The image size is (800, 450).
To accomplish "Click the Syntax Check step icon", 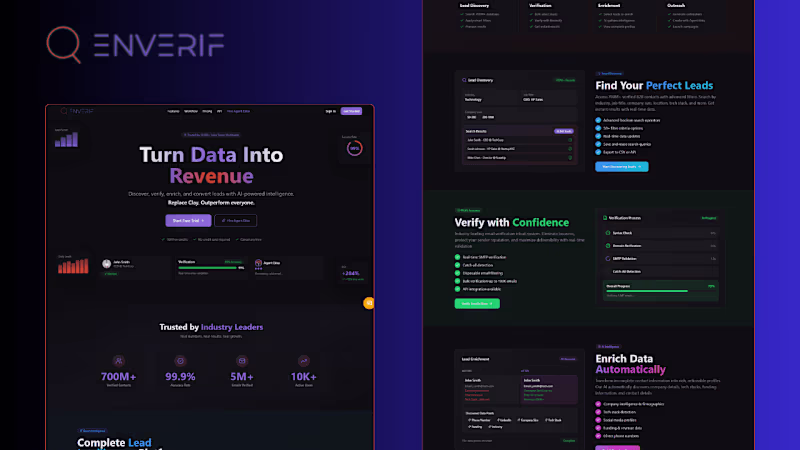I will (608, 233).
